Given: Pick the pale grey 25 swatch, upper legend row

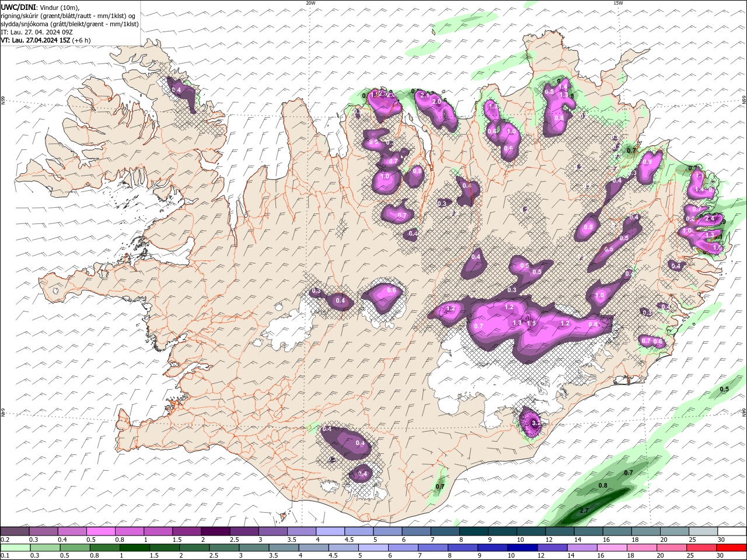Looking at the screenshot, I should coord(703,531).
